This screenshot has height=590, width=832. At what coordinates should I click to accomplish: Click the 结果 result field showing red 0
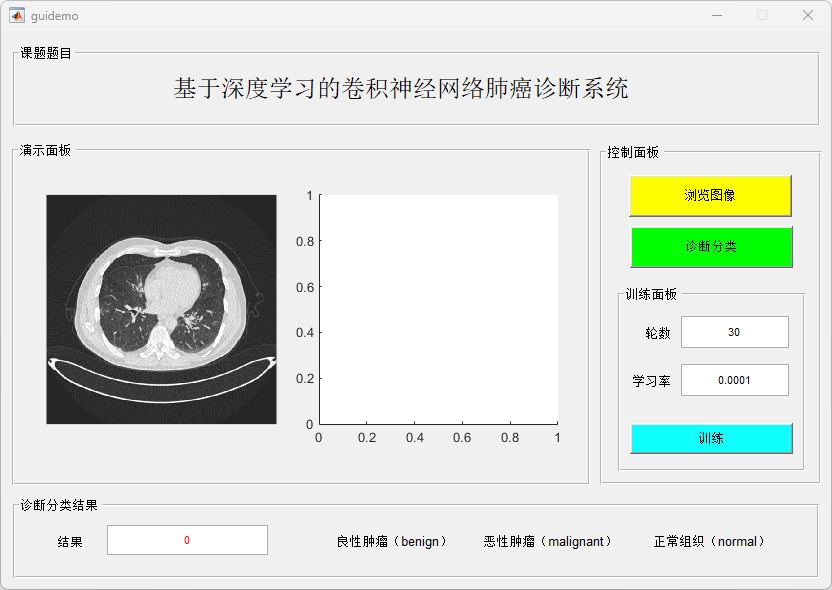[187, 540]
